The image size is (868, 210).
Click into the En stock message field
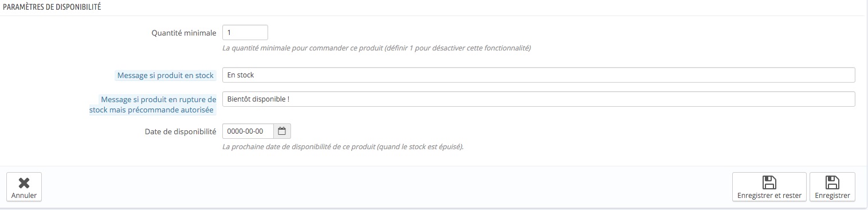coord(538,75)
